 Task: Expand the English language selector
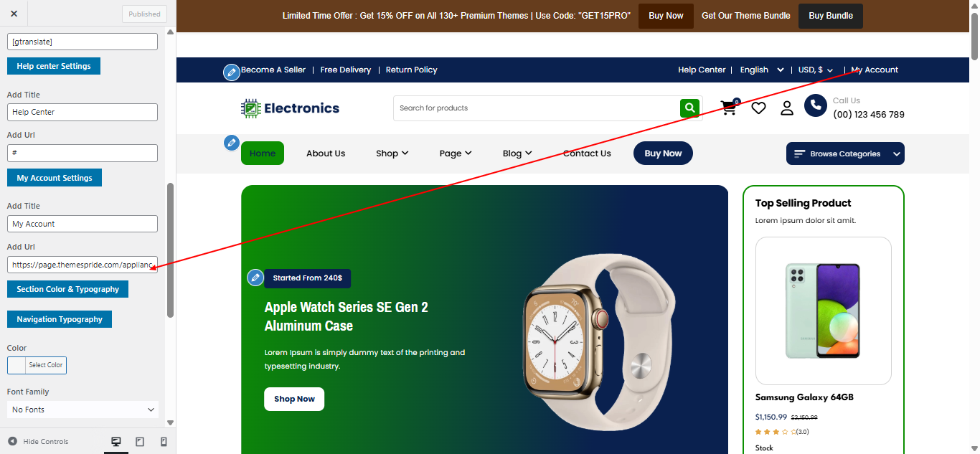tap(762, 70)
